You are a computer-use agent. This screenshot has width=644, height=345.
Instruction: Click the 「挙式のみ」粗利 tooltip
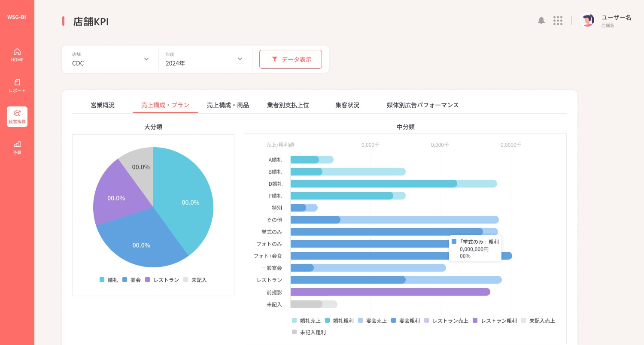coord(475,248)
